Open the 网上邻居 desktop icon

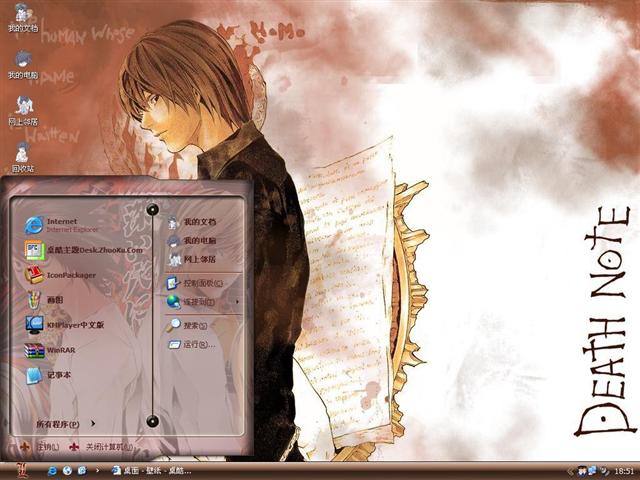[23, 111]
